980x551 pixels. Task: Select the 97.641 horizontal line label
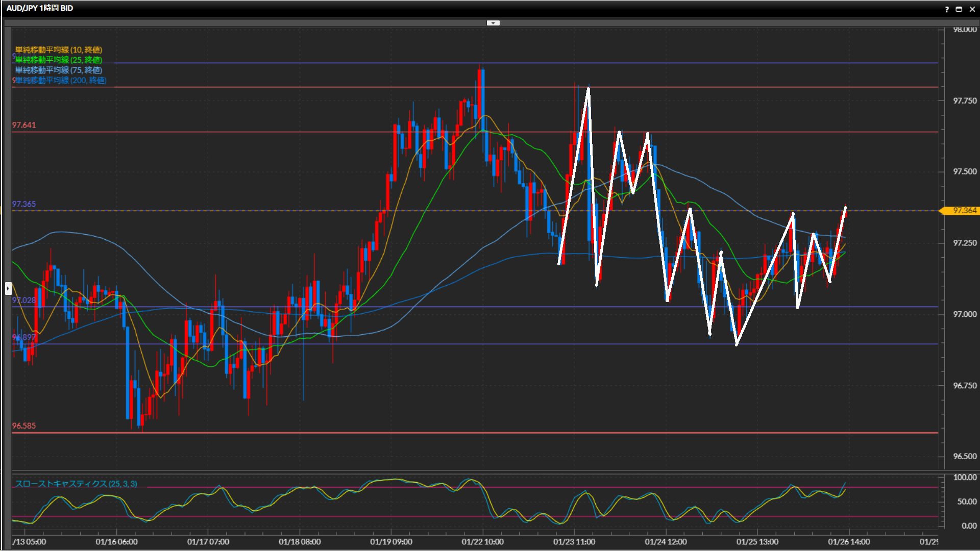(24, 125)
